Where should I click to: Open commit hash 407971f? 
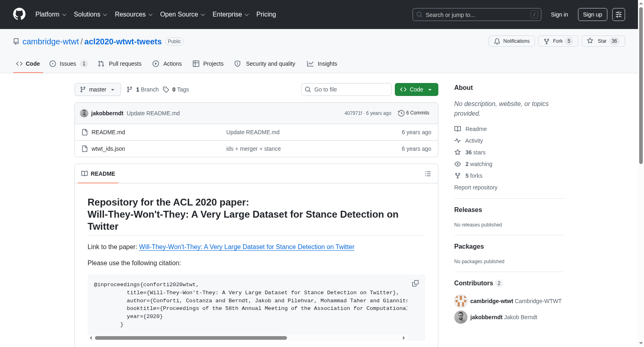point(353,113)
